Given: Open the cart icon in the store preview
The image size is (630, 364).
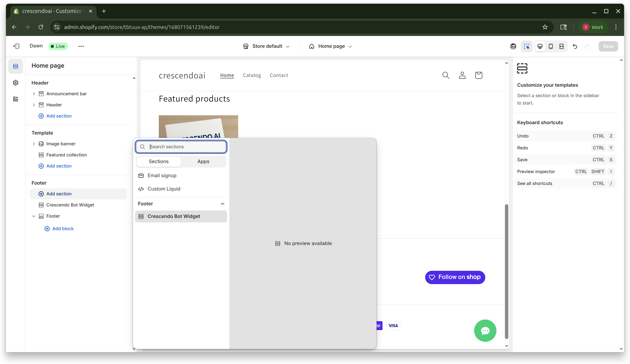Looking at the screenshot, I should click(479, 75).
